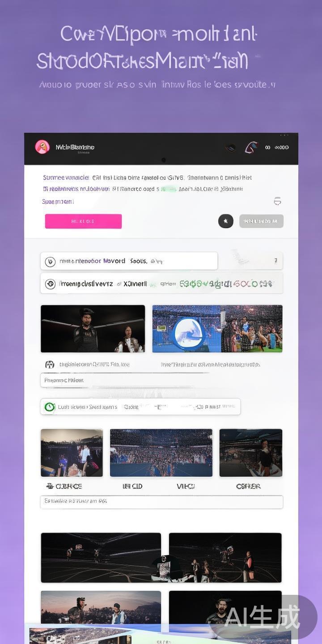Image resolution: width=322 pixels, height=644 pixels.
Task: Click the pink profile avatar in the dark header
Action: coord(42,147)
